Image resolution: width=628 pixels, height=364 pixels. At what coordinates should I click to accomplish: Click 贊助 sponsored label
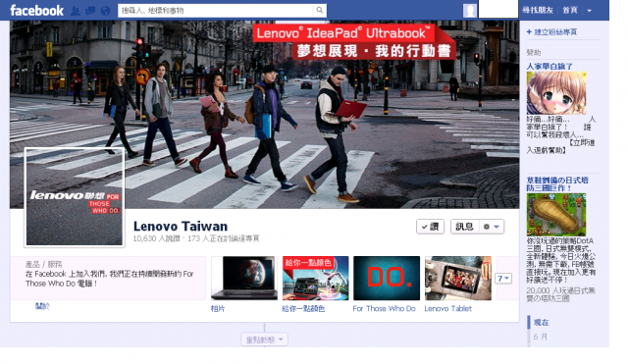pyautogui.click(x=534, y=52)
